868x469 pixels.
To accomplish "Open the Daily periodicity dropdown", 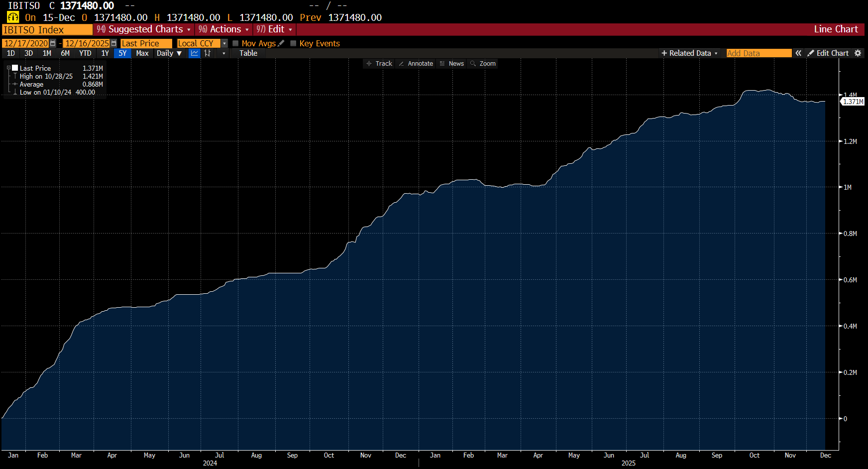I will 169,53.
